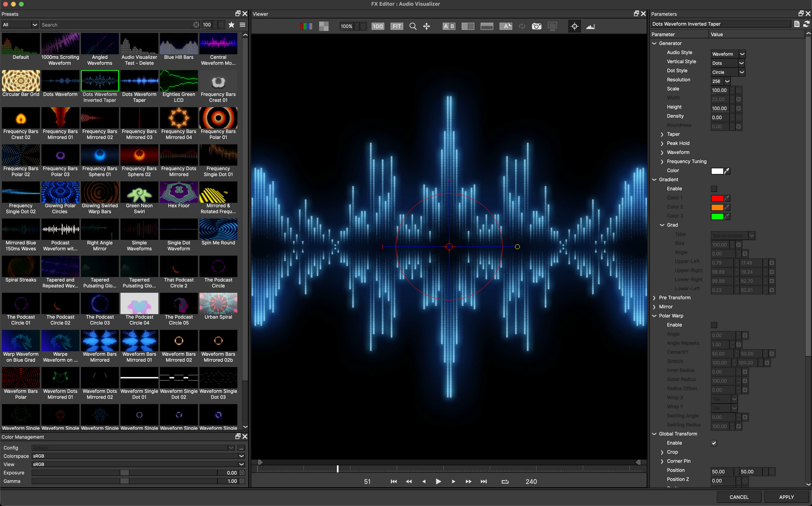Open the Colorspace sRGB dropdown
The height and width of the screenshot is (506, 812).
pos(138,456)
